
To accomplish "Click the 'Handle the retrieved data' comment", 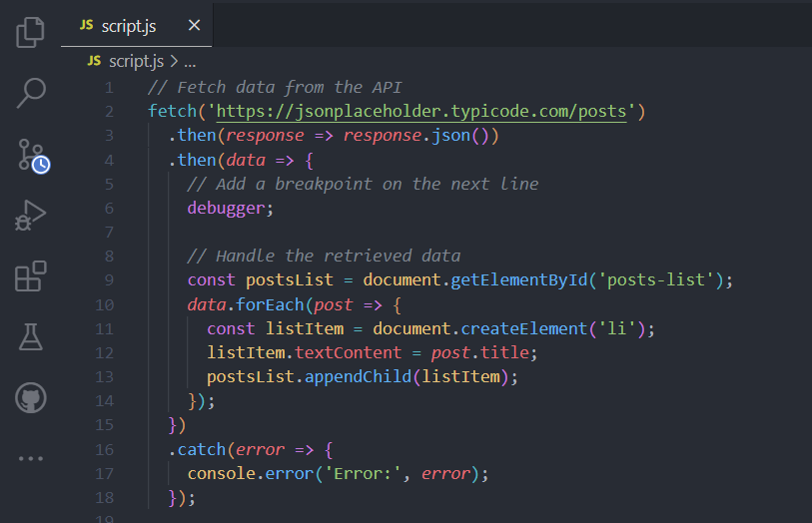I will pyautogui.click(x=324, y=256).
